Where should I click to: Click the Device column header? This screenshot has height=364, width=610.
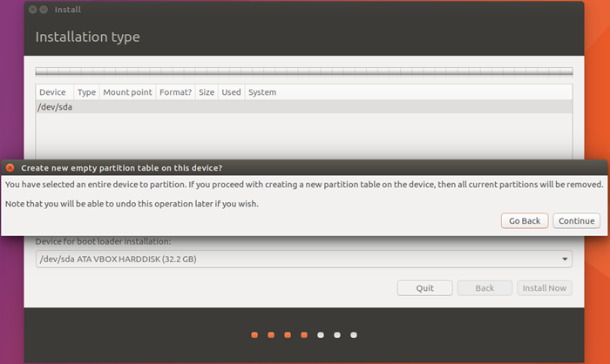point(54,92)
